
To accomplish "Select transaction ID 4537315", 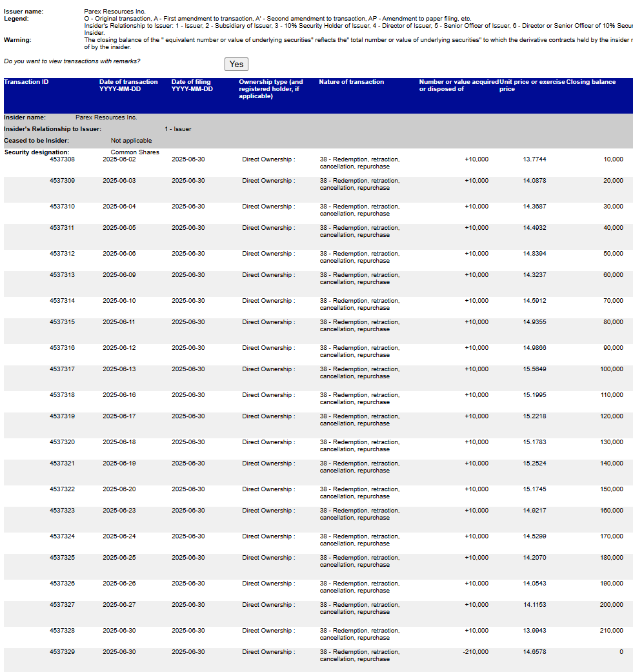I will 62,322.
